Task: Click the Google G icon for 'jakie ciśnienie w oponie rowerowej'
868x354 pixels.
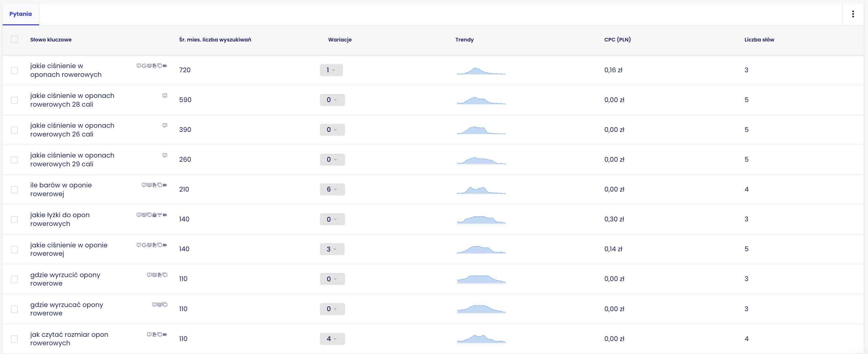Action: point(144,245)
